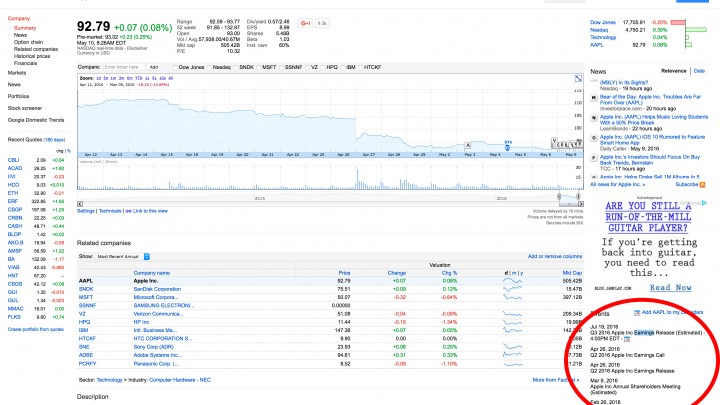Toggle the IBM compare checkbox
The width and height of the screenshot is (720, 405).
tap(343, 68)
